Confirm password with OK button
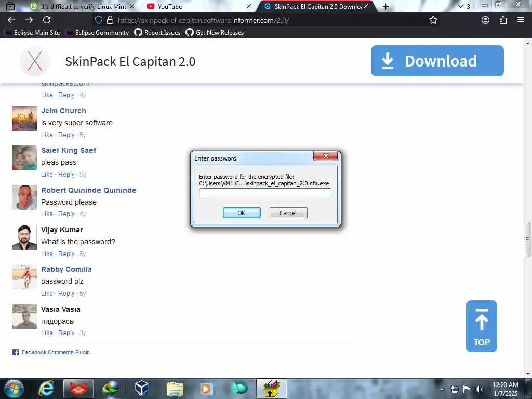 242,212
